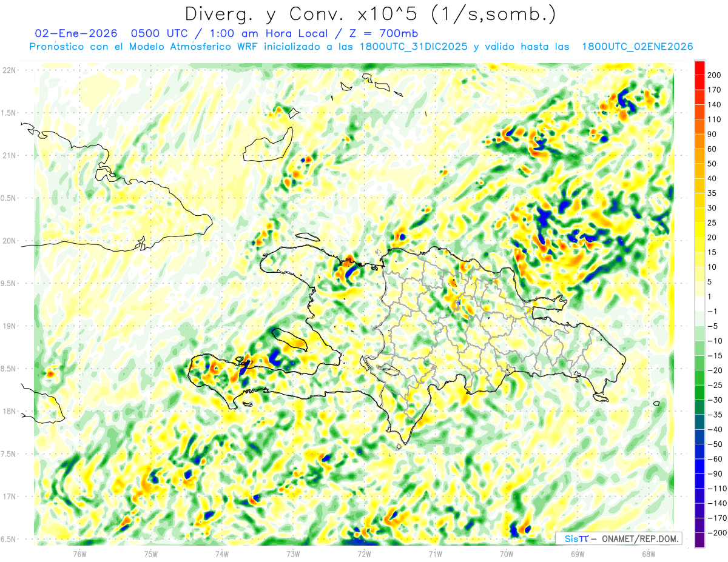
Task: Click the '73W' longitude label
Action: pyautogui.click(x=293, y=554)
